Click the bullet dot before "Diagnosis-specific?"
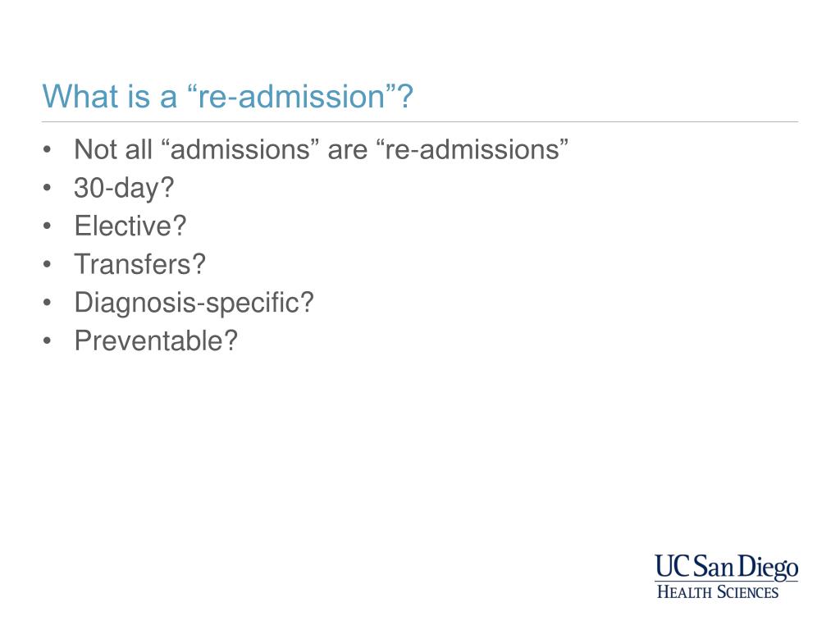 (x=47, y=303)
